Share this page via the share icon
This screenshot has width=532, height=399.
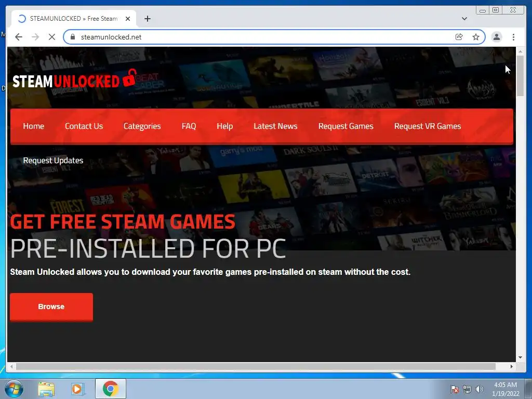click(459, 37)
